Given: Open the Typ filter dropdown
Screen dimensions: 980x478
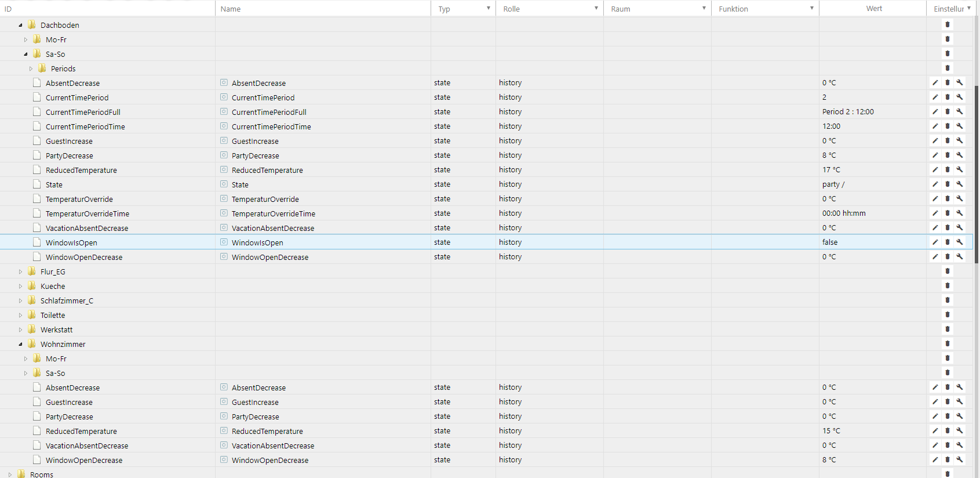Looking at the screenshot, I should [489, 8].
